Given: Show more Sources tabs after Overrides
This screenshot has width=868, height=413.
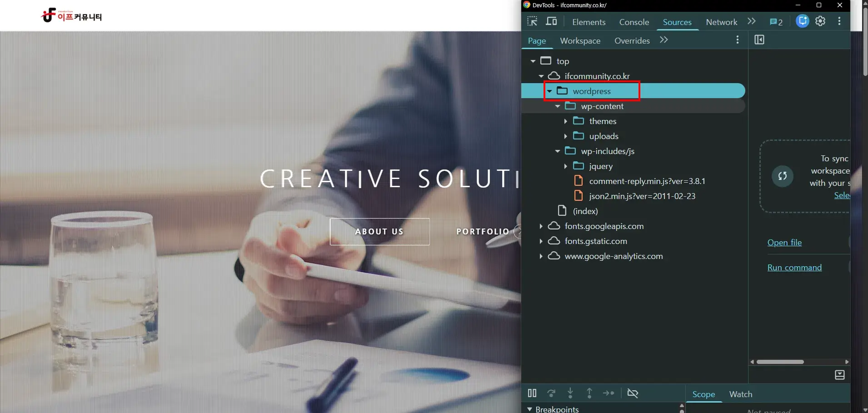Looking at the screenshot, I should (664, 40).
